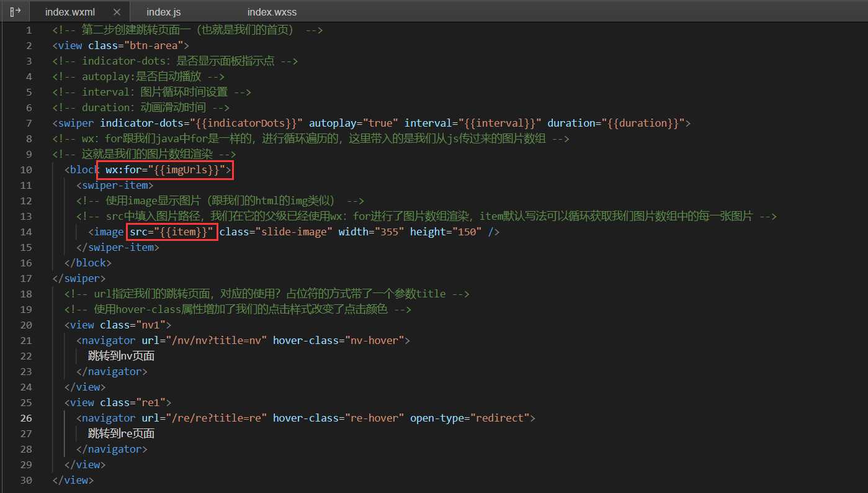Click line number 21 in the gutter
The height and width of the screenshot is (493, 868).
(x=26, y=340)
